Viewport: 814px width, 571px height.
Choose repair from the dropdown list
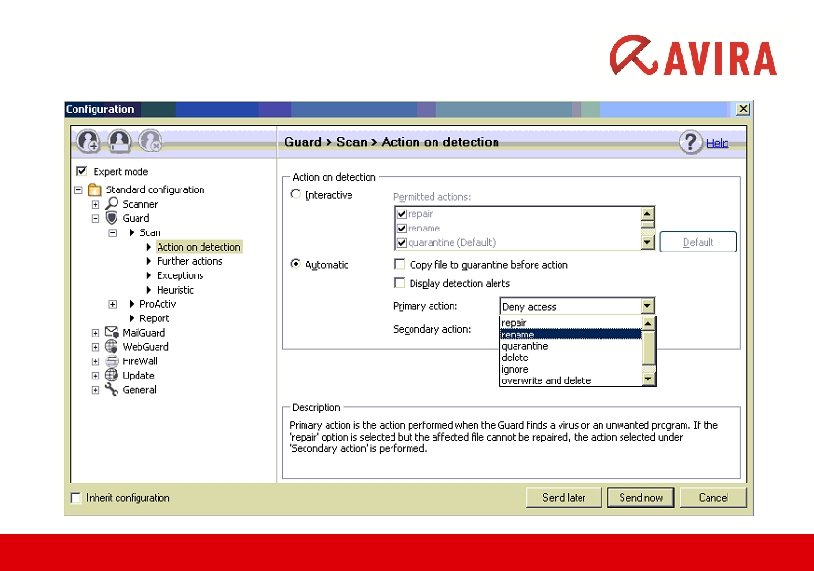[571, 322]
